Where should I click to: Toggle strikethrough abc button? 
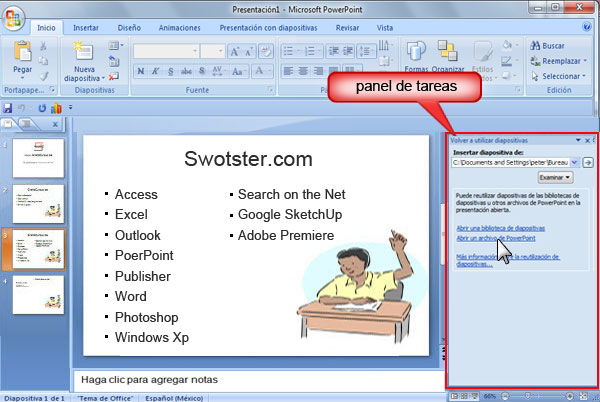click(x=186, y=71)
